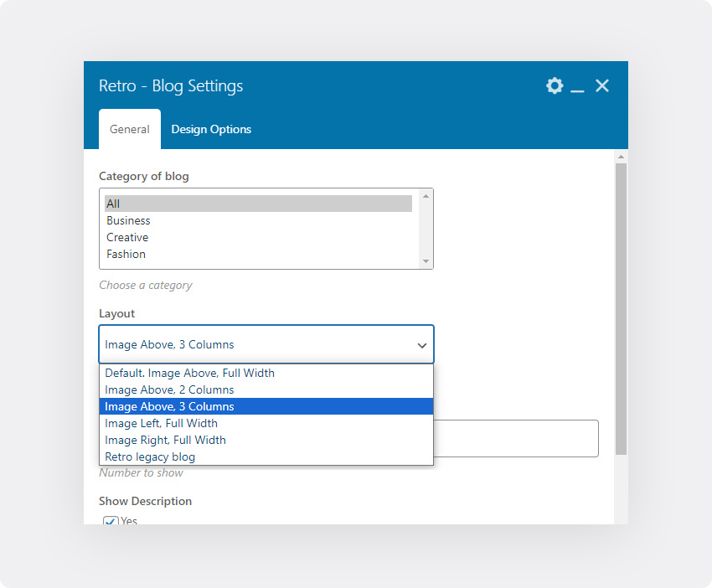The width and height of the screenshot is (712, 588).
Task: Select the All category
Action: [258, 204]
